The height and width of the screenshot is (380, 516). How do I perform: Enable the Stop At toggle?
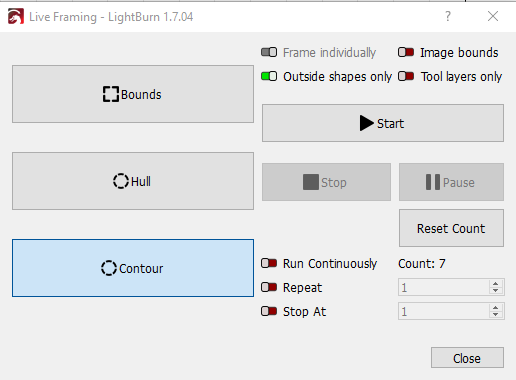point(269,311)
